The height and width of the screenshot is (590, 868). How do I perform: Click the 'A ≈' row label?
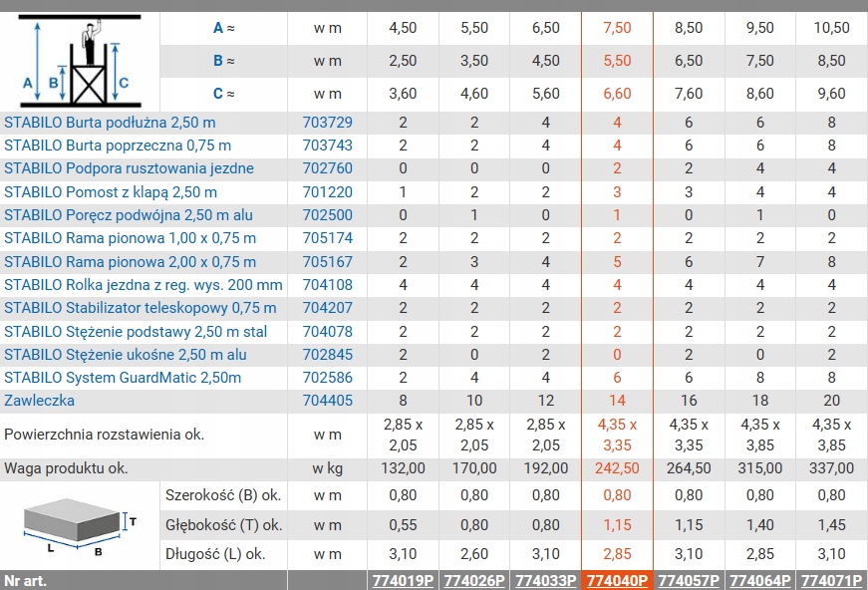(224, 28)
